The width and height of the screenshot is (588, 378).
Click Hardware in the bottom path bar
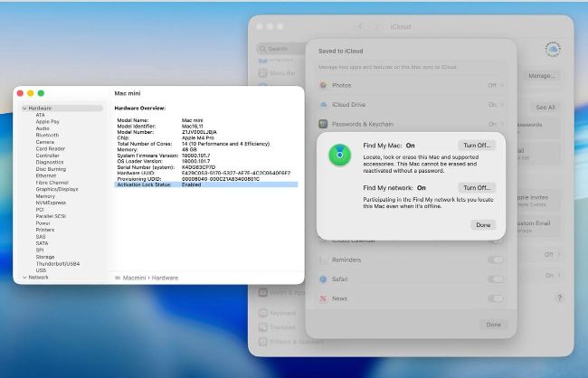click(x=165, y=278)
